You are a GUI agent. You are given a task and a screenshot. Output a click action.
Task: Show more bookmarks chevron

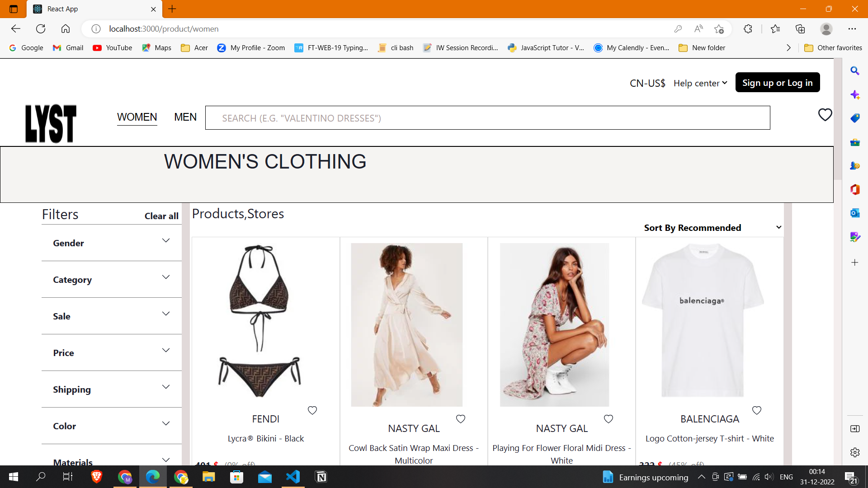(789, 48)
